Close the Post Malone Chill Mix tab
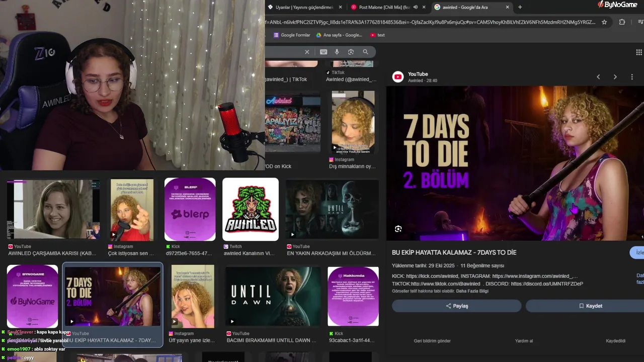Viewport: 644px width, 362px height. coord(424,7)
